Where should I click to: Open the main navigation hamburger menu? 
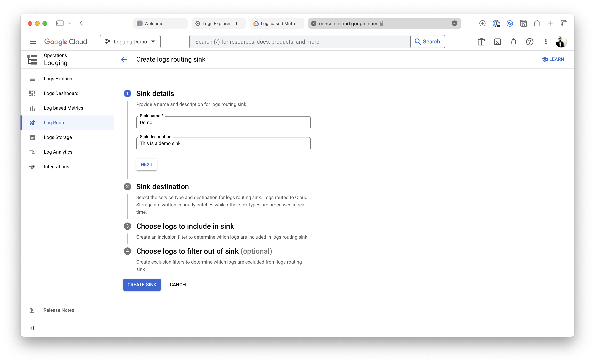(33, 42)
